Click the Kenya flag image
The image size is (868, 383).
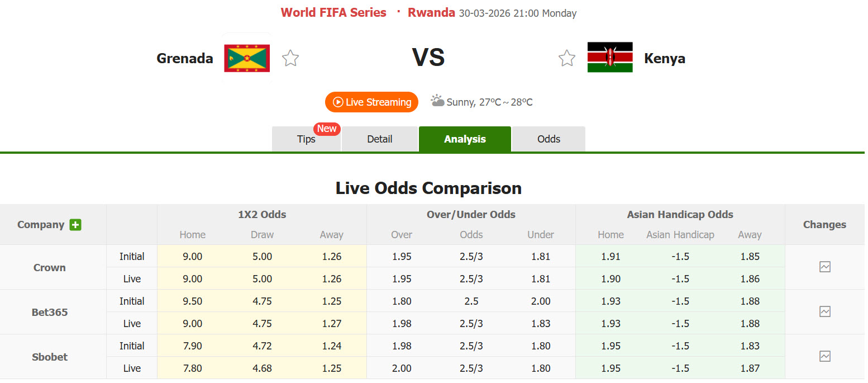tap(610, 58)
